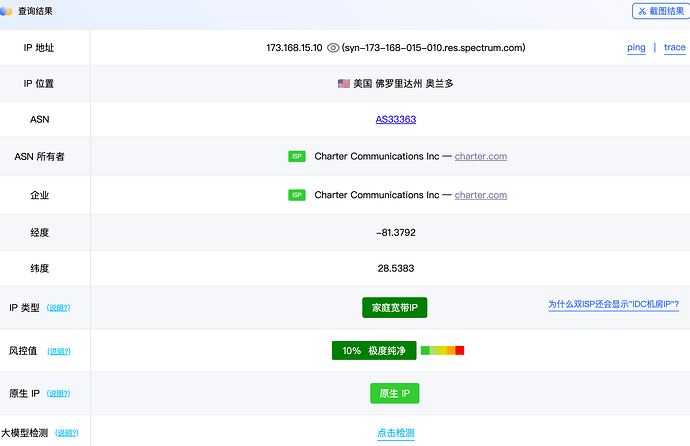The image size is (690, 446).
Task: Open charter.com link in 企业 row
Action: click(481, 195)
